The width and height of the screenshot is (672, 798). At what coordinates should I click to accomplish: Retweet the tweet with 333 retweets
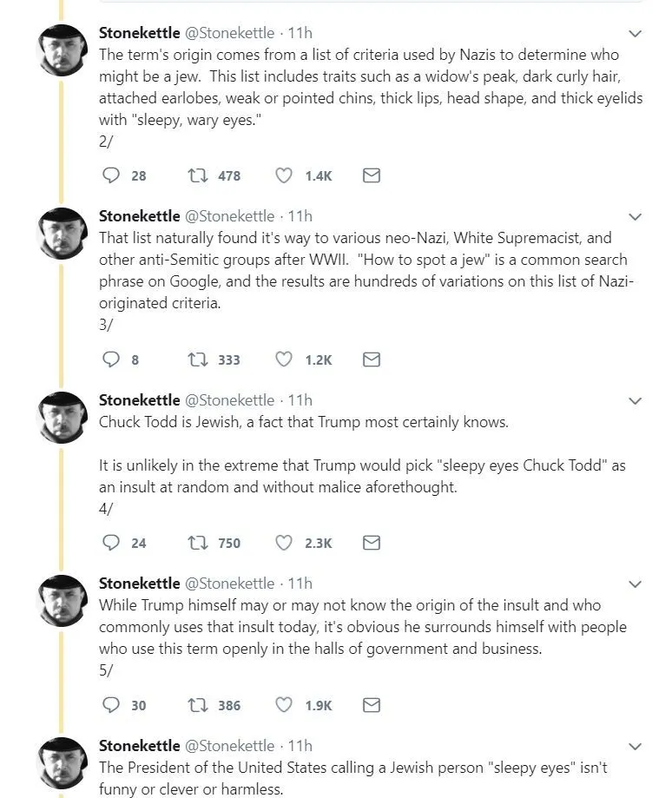click(198, 359)
